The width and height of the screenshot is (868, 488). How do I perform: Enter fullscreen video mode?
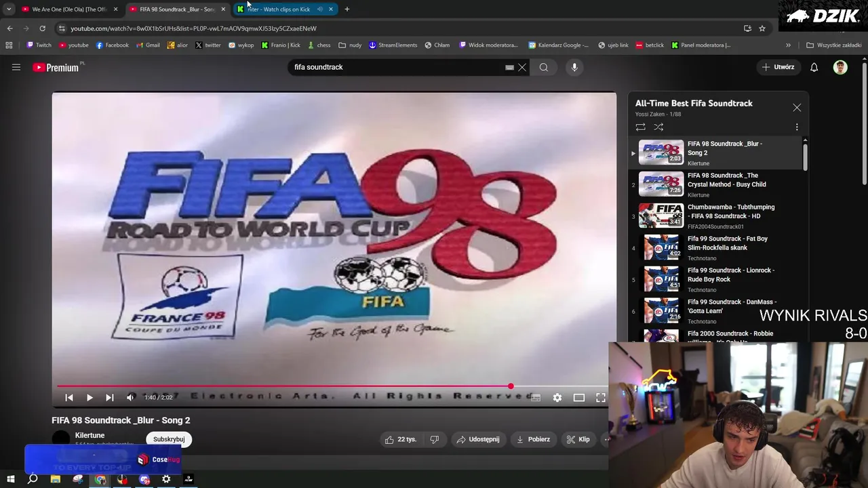point(601,398)
